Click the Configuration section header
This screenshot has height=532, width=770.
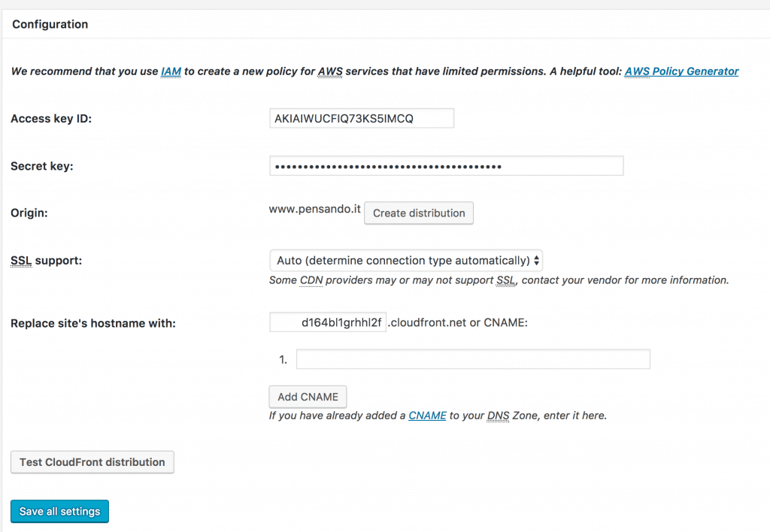click(x=50, y=24)
